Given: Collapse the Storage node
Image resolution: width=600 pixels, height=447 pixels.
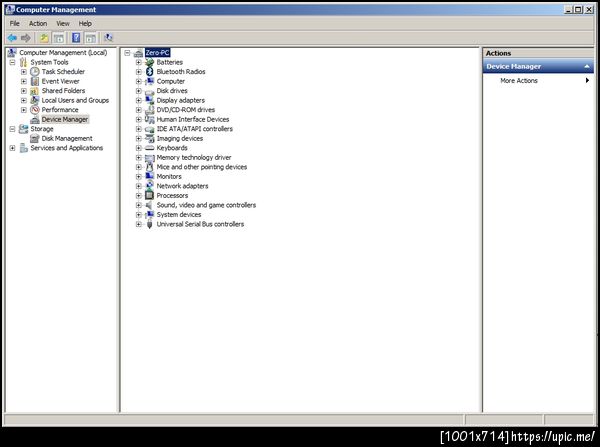Looking at the screenshot, I should point(12,129).
